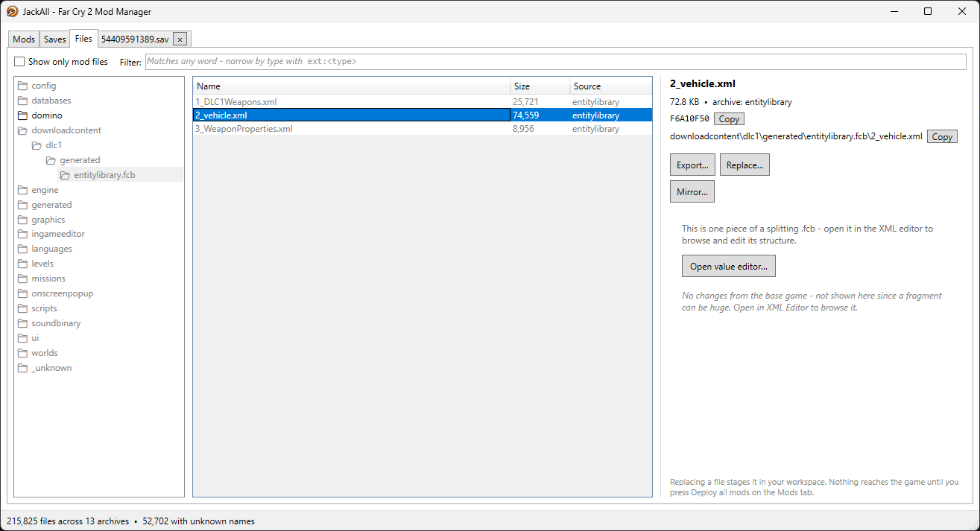Click the ui folder icon
Image resolution: width=980 pixels, height=531 pixels.
pos(22,338)
